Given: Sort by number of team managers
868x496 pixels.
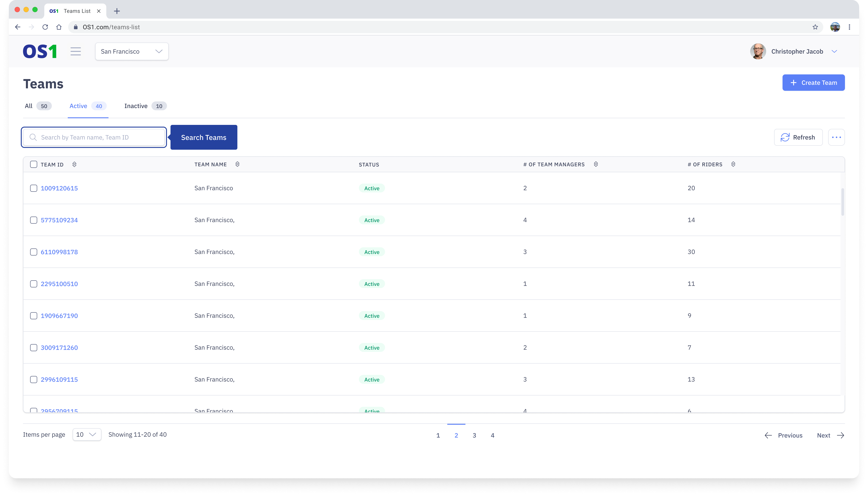Looking at the screenshot, I should tap(596, 165).
